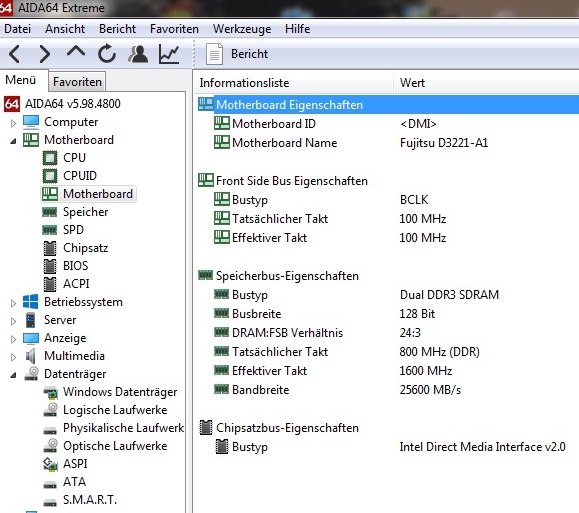Open the Bericht menu
This screenshot has width=579, height=513.
click(x=117, y=29)
